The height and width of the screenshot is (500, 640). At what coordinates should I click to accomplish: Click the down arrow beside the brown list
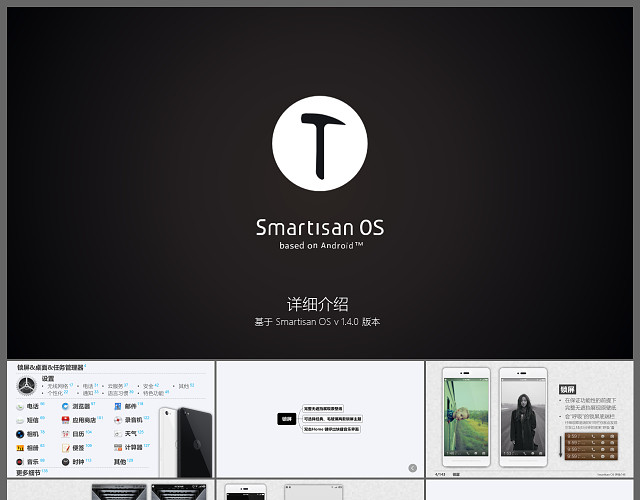[x=561, y=446]
